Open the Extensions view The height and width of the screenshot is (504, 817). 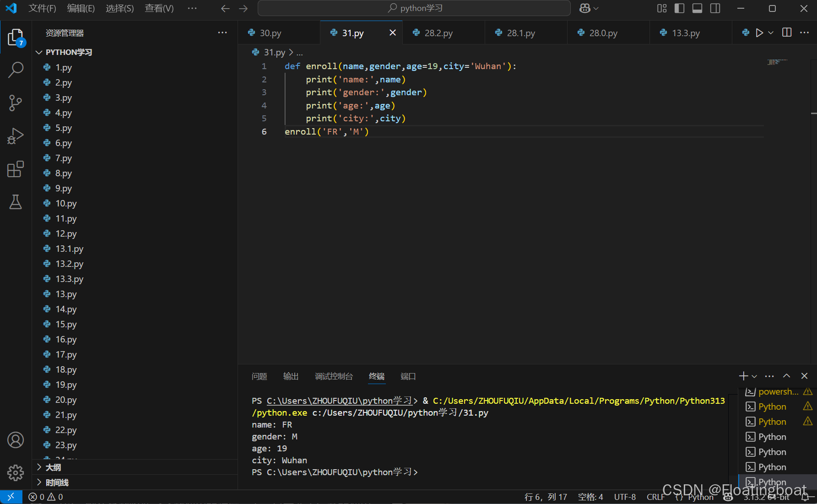pos(16,169)
